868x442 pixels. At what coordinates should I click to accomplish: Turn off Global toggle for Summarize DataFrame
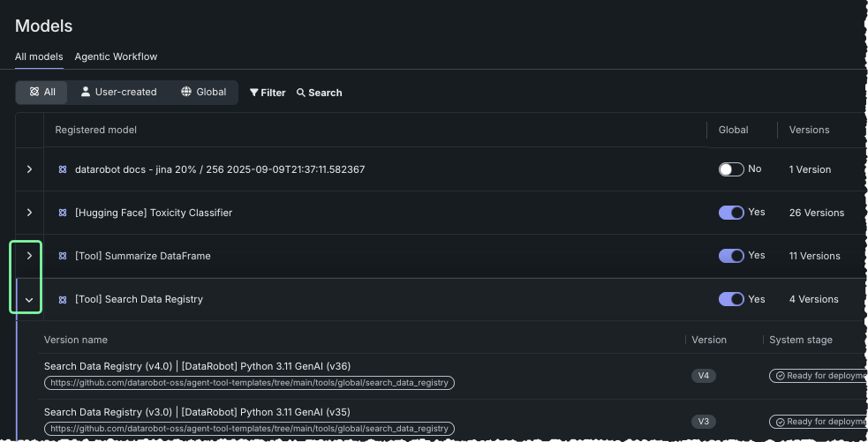point(731,256)
